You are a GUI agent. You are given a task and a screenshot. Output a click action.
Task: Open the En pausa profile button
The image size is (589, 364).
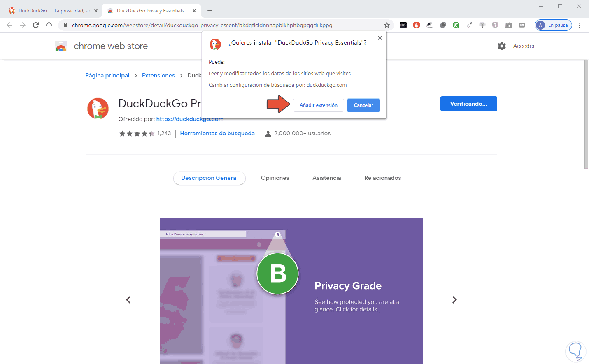point(553,25)
